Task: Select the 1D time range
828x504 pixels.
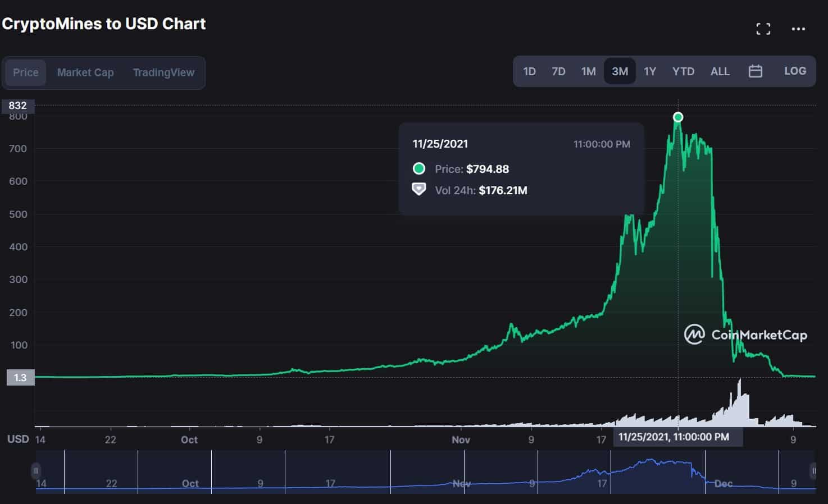Action: click(x=529, y=71)
